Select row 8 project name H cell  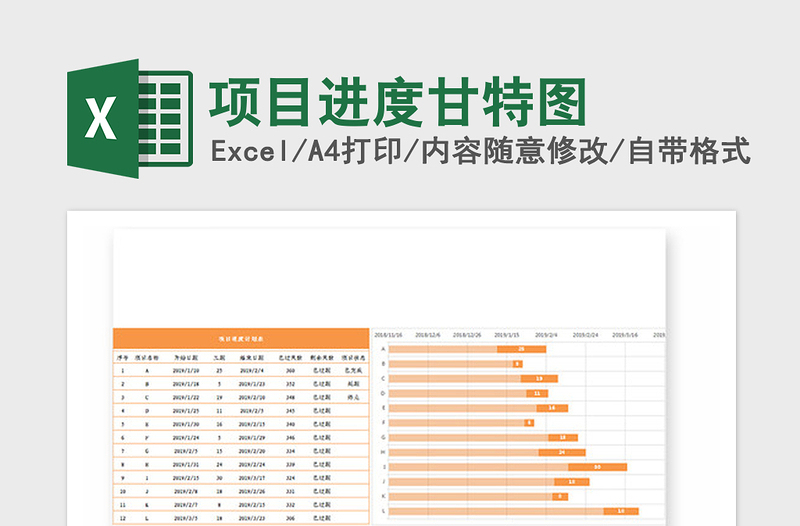[x=148, y=464]
